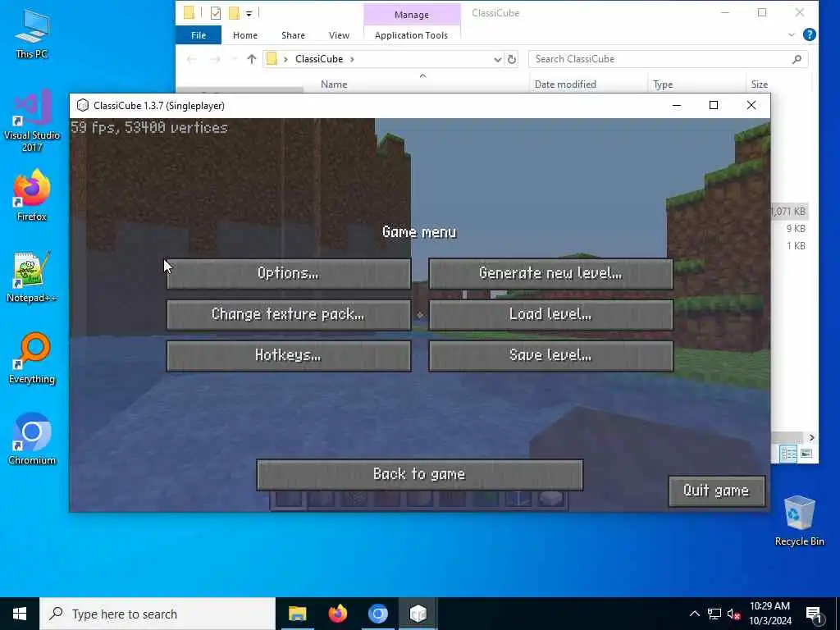840x630 pixels.
Task: Click the Manage contextual tab
Action: 412,15
